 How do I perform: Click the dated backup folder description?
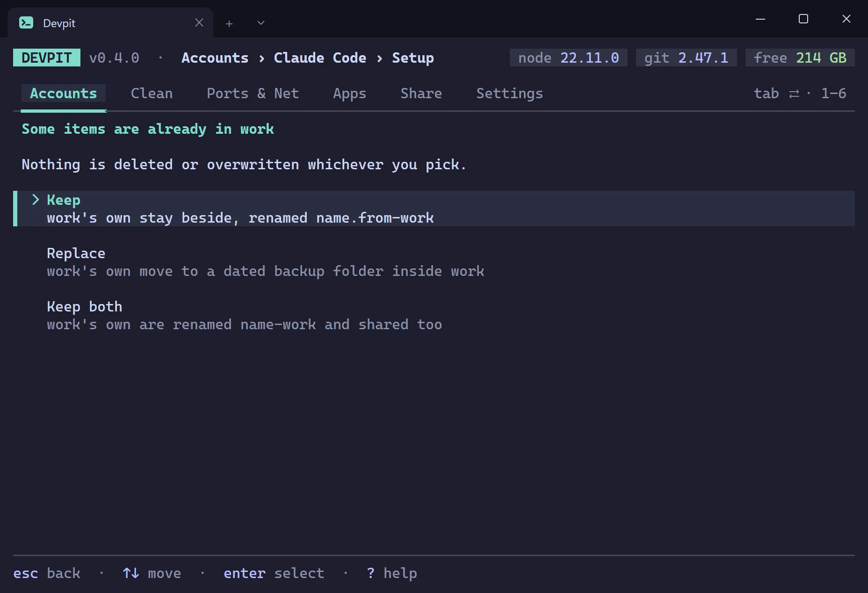(x=266, y=271)
